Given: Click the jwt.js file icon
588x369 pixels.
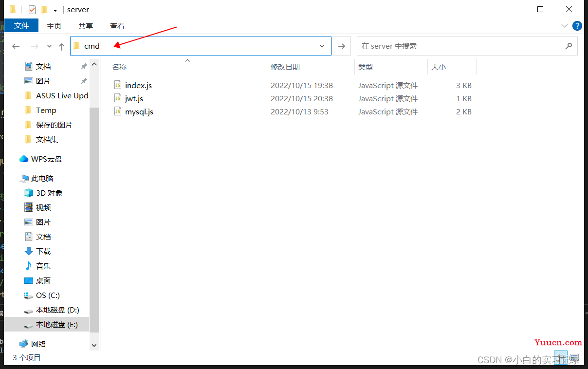Looking at the screenshot, I should 117,98.
